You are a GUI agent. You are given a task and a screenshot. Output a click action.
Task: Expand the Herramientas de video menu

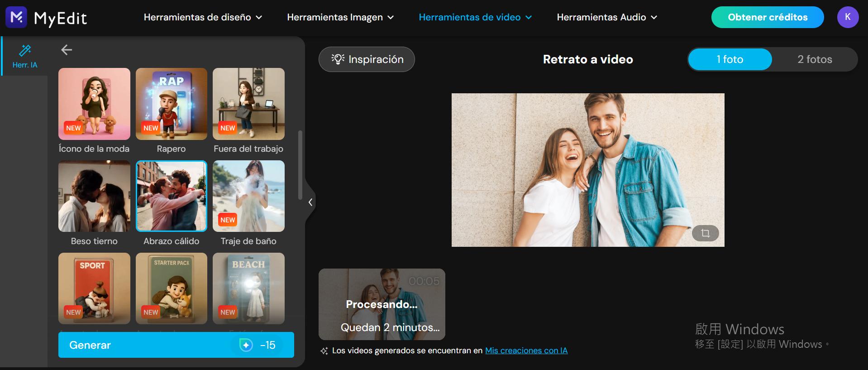coord(475,17)
